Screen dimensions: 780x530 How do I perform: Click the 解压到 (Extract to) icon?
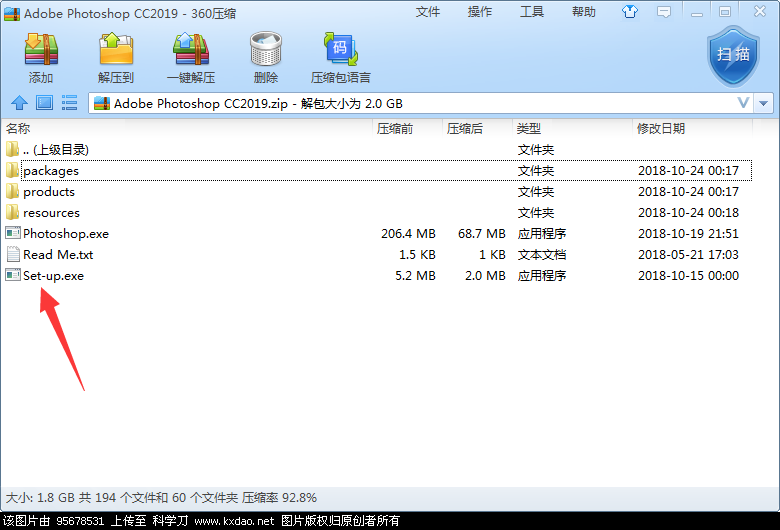(x=116, y=49)
